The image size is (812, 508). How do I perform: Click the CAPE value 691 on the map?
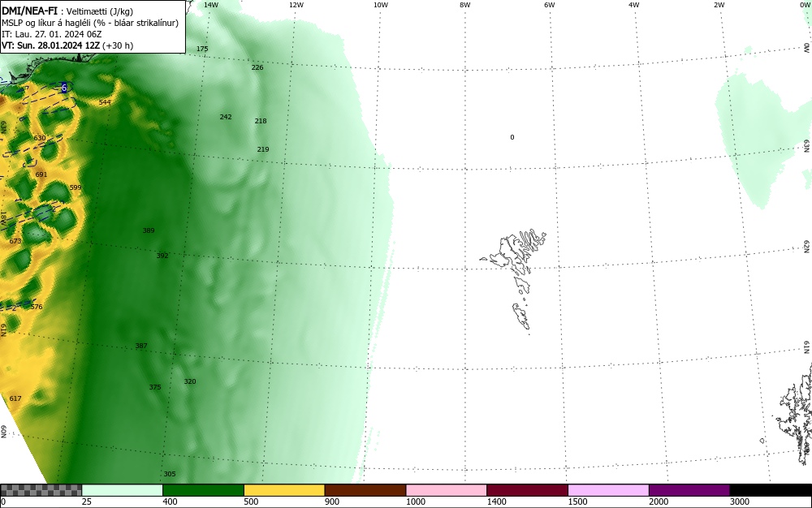coord(41,174)
